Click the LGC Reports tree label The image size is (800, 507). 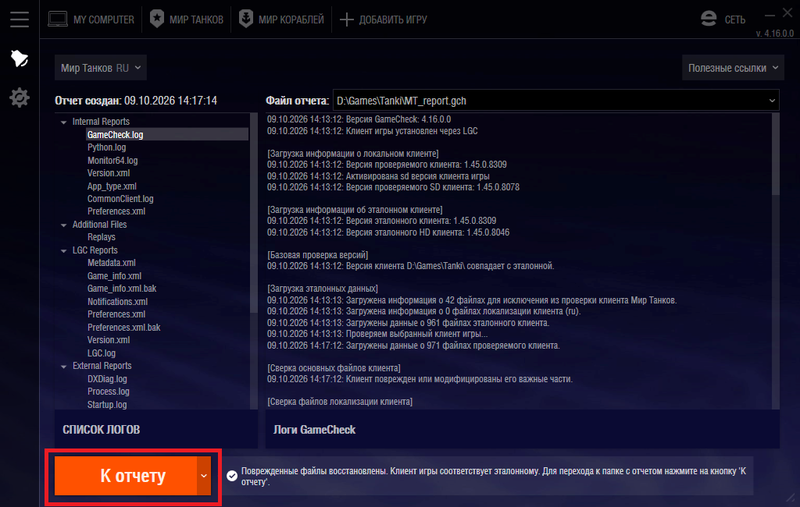click(95, 250)
